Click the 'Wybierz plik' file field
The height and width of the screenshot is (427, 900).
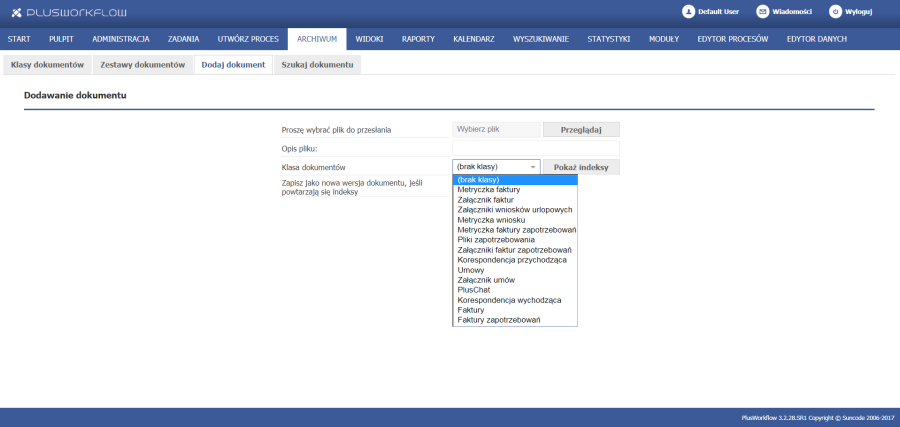[496, 129]
